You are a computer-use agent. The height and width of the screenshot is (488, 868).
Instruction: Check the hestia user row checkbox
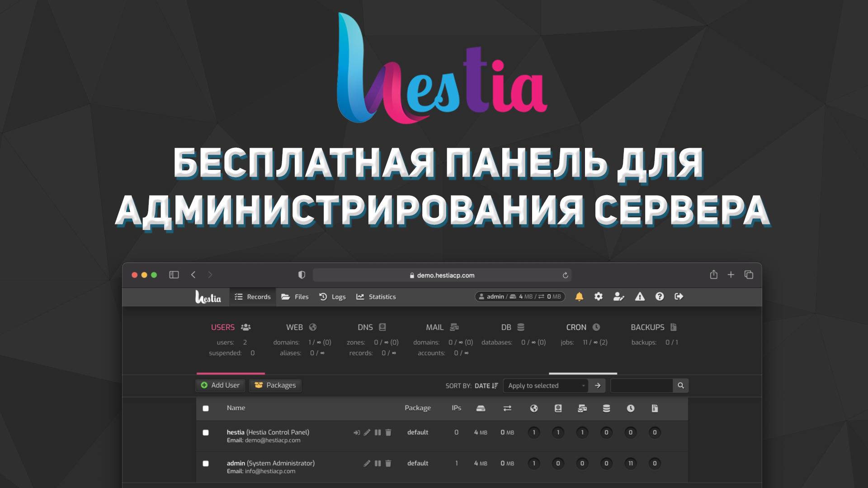[x=206, y=432]
